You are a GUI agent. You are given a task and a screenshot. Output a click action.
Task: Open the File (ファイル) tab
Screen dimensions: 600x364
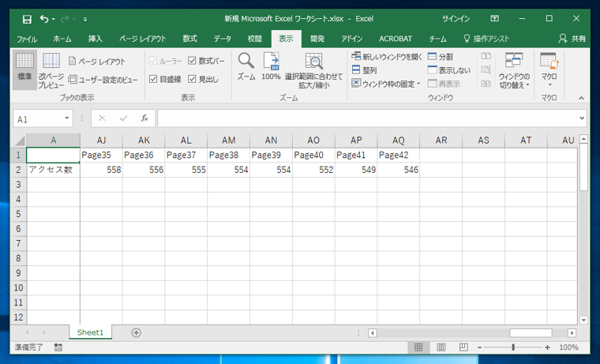[27, 39]
